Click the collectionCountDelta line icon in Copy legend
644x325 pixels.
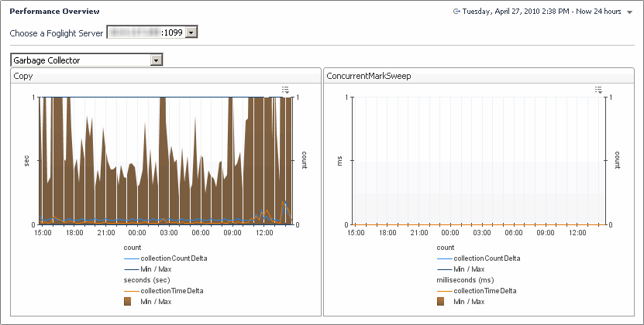click(x=130, y=258)
